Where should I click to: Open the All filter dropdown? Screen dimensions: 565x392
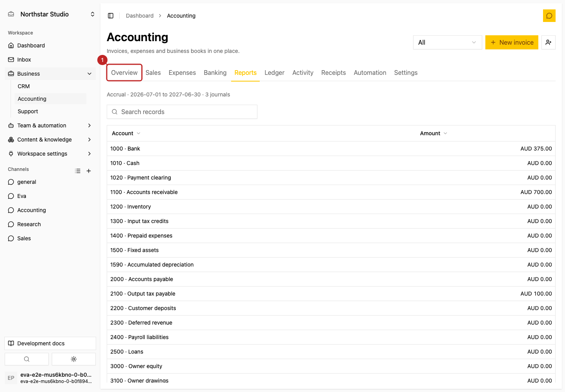(447, 42)
